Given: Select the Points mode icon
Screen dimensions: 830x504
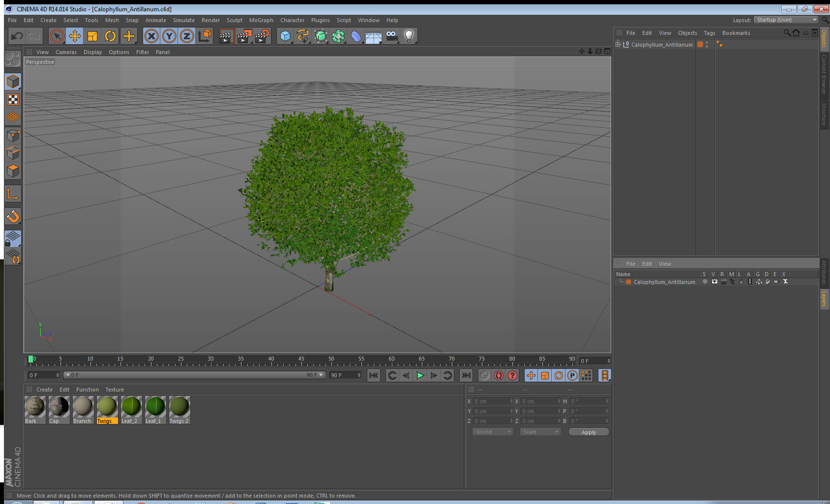Looking at the screenshot, I should (13, 135).
